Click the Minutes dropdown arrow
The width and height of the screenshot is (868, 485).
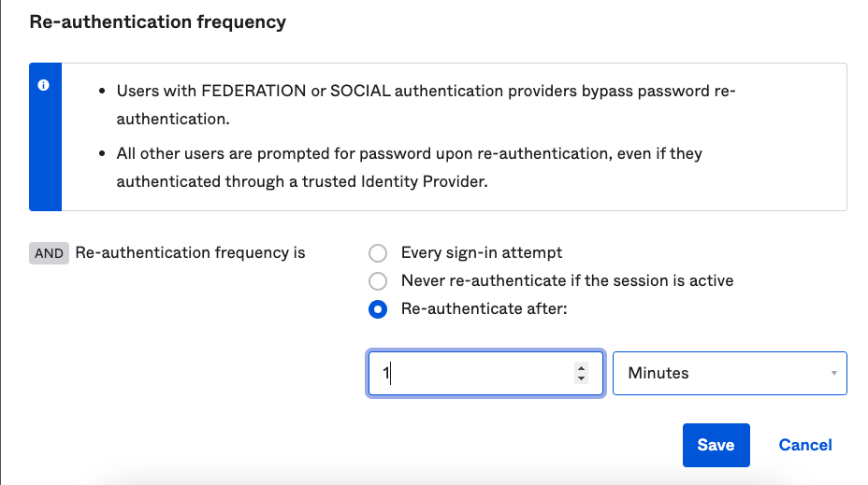(x=833, y=374)
